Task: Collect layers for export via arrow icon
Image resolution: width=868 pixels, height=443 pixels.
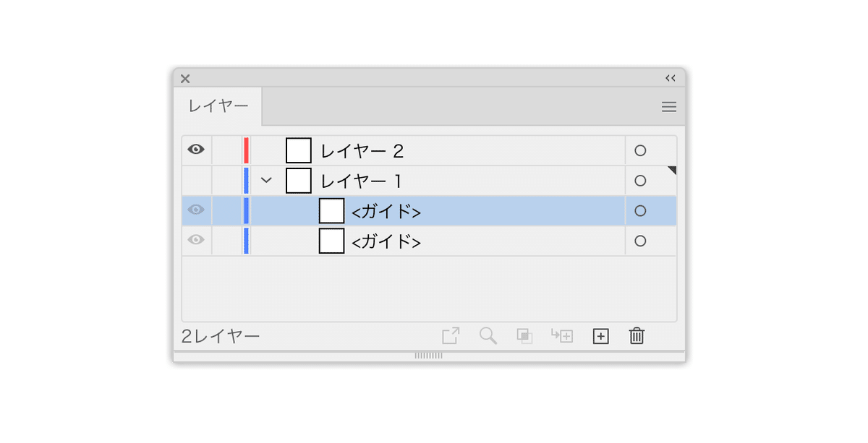Action: (x=451, y=335)
